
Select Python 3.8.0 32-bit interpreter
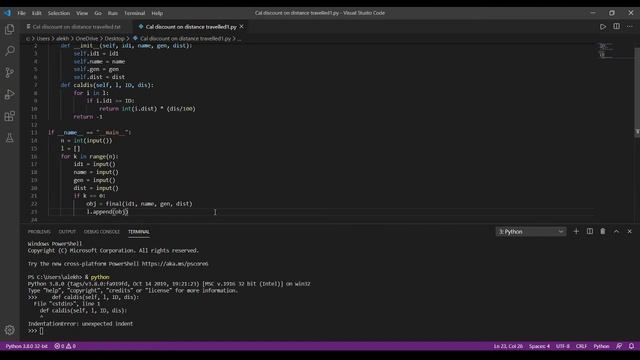[x=27, y=346]
